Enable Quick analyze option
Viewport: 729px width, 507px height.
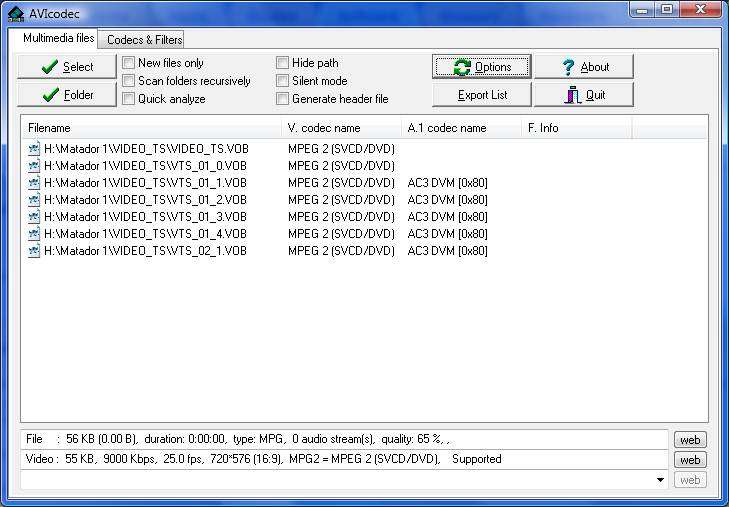pyautogui.click(x=128, y=99)
